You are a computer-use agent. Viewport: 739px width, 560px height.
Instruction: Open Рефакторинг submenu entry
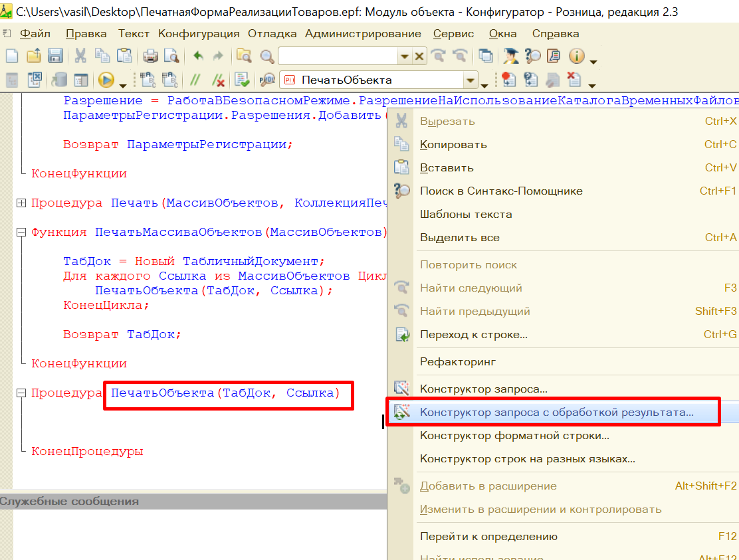coord(563,362)
